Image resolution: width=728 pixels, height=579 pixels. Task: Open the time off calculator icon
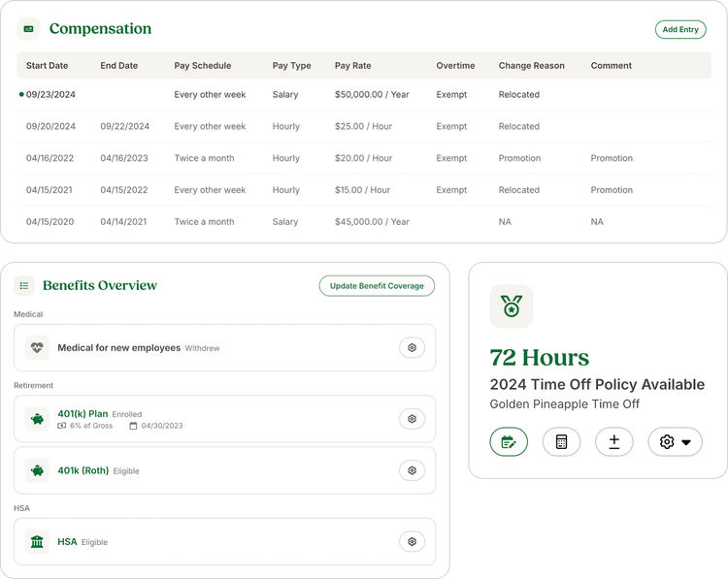point(561,441)
